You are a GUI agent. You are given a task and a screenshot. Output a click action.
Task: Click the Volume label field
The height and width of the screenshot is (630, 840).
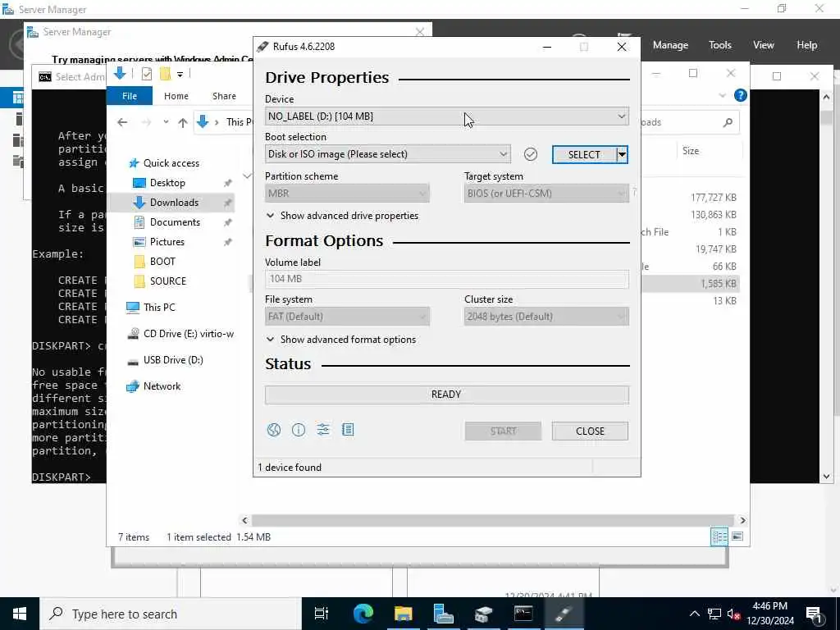pyautogui.click(x=447, y=279)
